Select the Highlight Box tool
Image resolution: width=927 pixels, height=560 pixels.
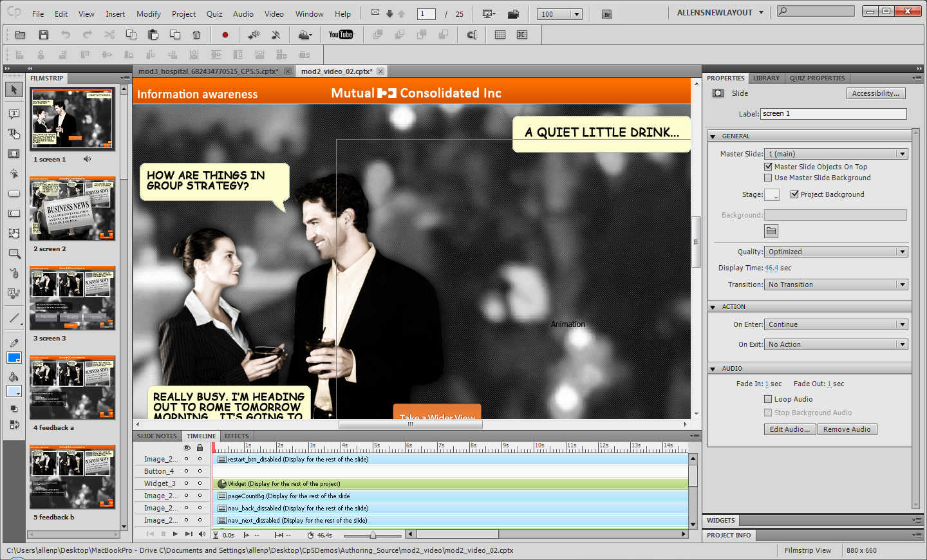14,154
